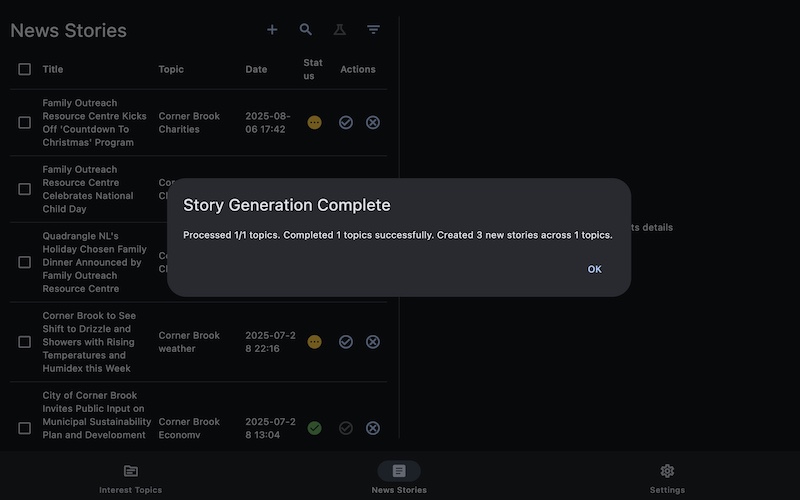The height and width of the screenshot is (500, 800).
Task: Reject the Corner Brook weather story
Action: (x=373, y=342)
